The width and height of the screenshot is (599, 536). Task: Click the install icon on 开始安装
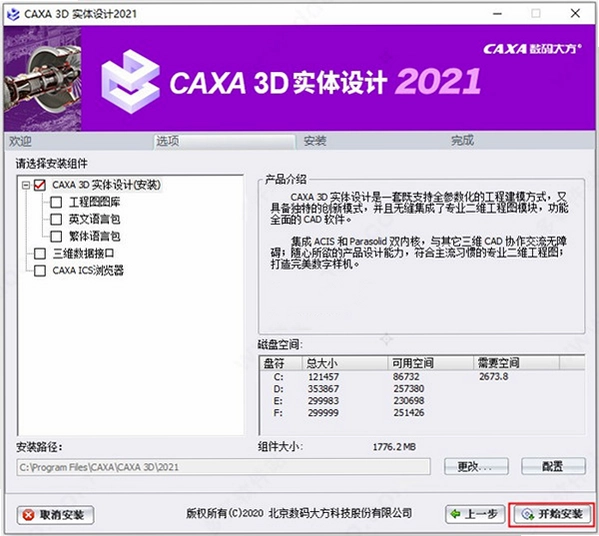click(528, 514)
